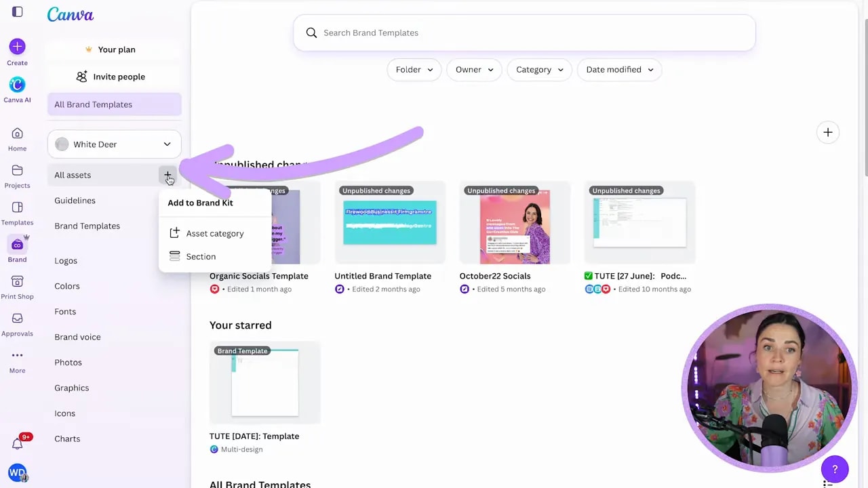The image size is (868, 488).
Task: Open Projects folder icon
Action: 17,171
